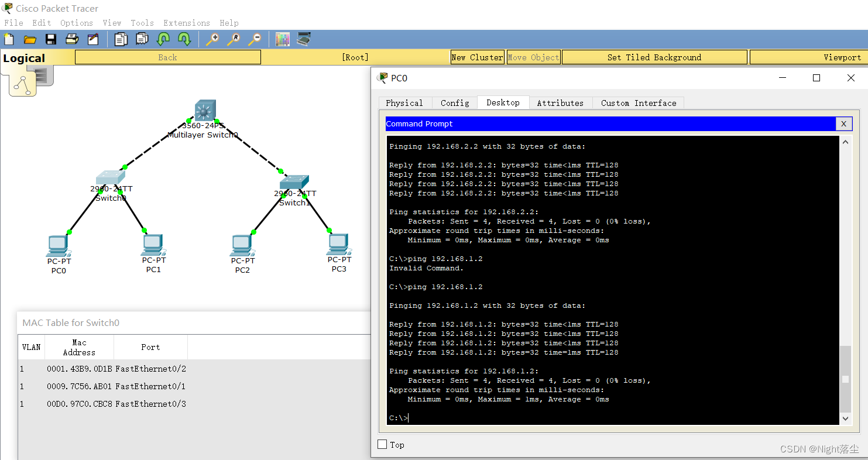868x460 pixels.
Task: Click the green Undo arrow
Action: [x=163, y=39]
